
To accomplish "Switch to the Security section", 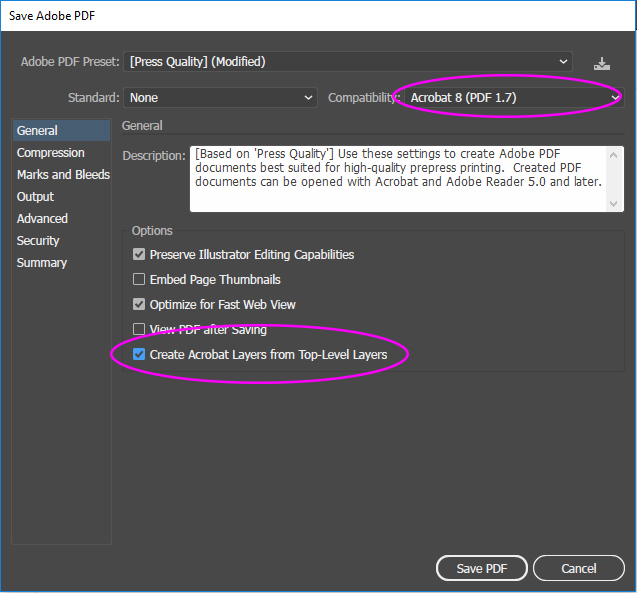I will (38, 240).
